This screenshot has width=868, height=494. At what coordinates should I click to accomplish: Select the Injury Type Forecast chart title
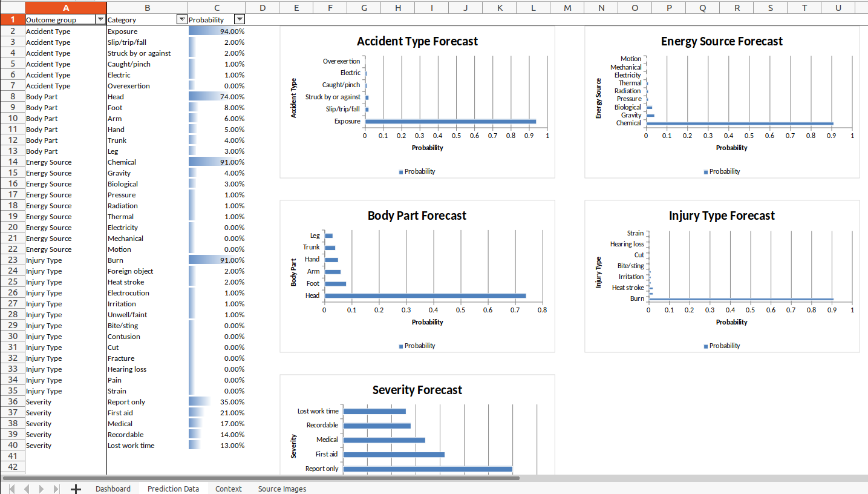(722, 216)
